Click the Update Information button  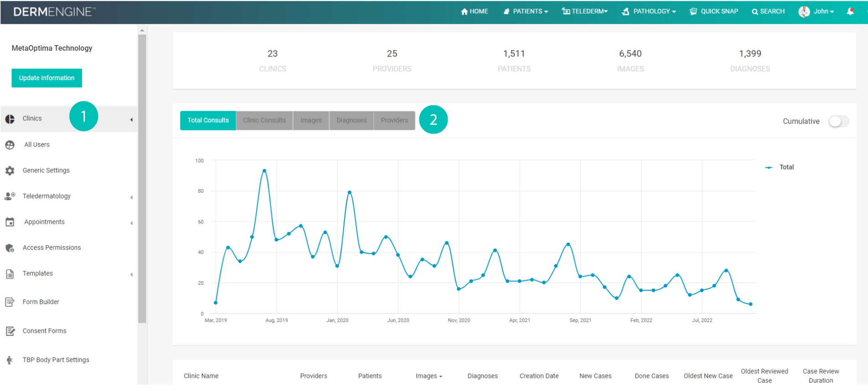pos(47,78)
